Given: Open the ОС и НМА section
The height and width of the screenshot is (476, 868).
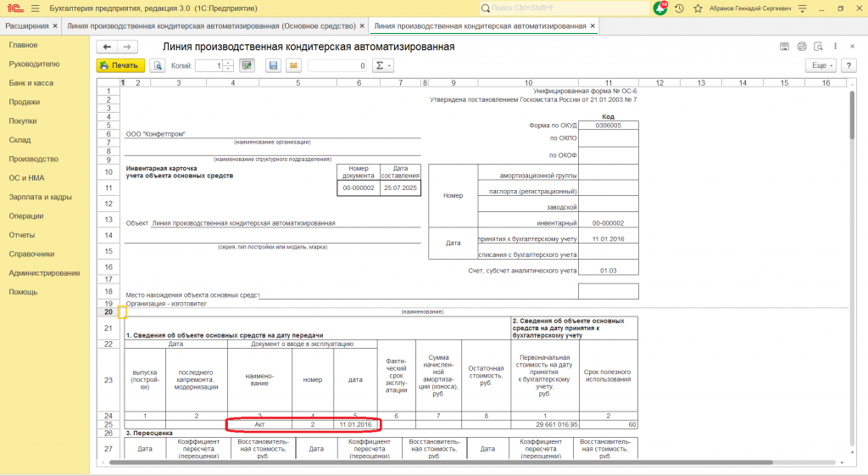Looking at the screenshot, I should (x=26, y=178).
